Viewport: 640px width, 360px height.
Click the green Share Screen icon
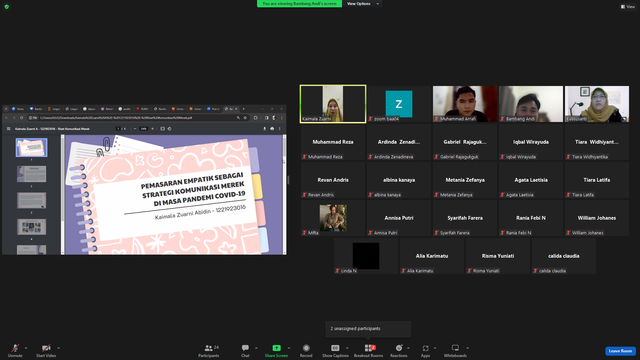(x=276, y=348)
